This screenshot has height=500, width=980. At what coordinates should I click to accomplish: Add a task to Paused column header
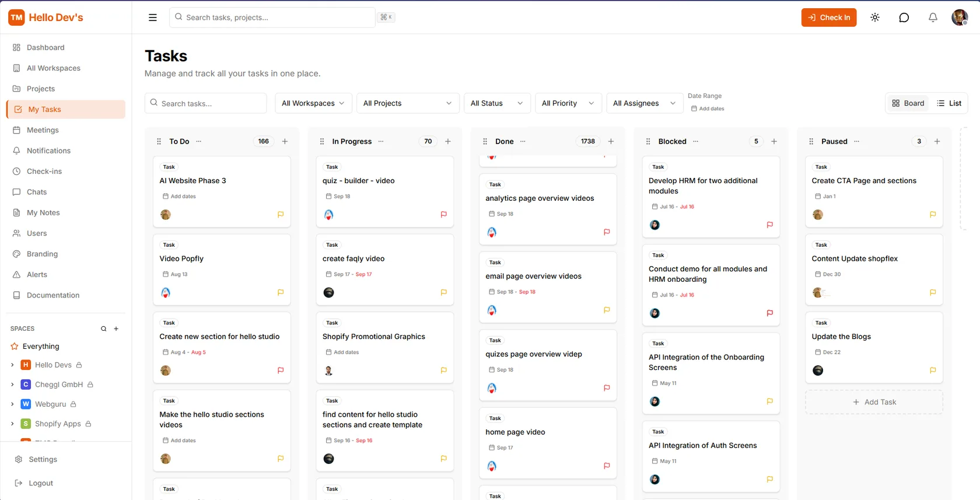937,142
